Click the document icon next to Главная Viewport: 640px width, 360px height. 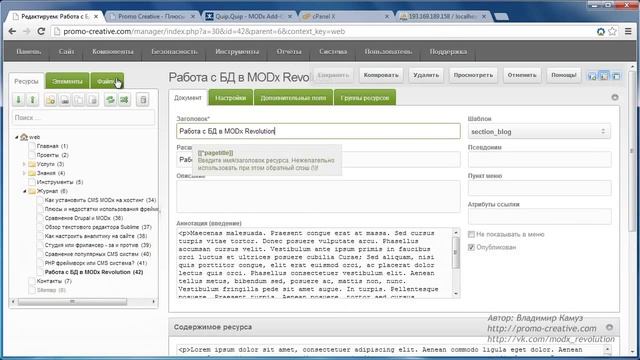(x=32, y=146)
